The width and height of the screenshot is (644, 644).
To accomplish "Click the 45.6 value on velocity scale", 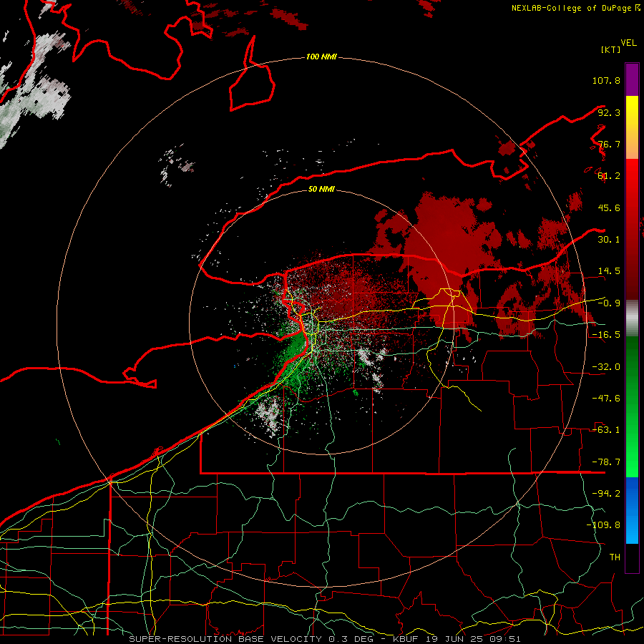I will 609,208.
